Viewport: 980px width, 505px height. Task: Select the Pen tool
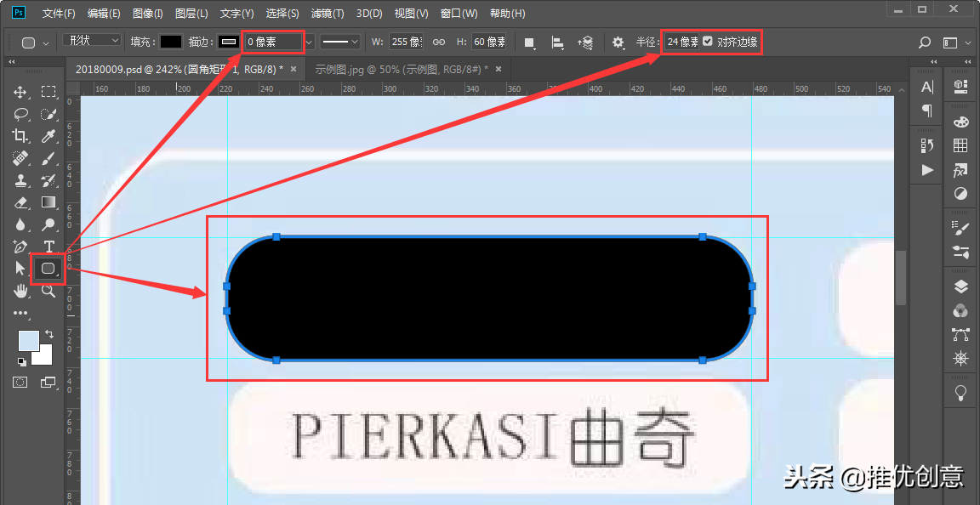point(20,247)
